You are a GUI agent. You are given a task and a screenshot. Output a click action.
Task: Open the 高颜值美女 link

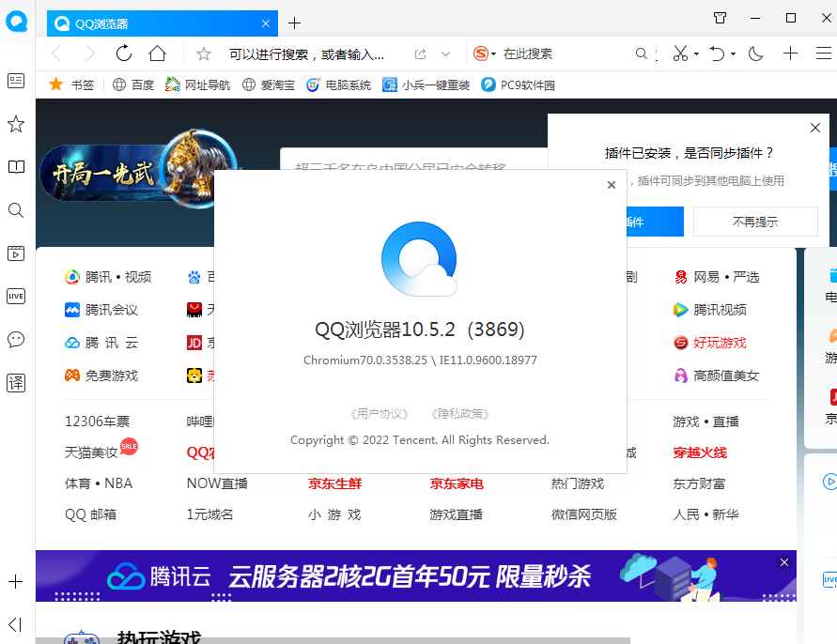click(x=717, y=376)
